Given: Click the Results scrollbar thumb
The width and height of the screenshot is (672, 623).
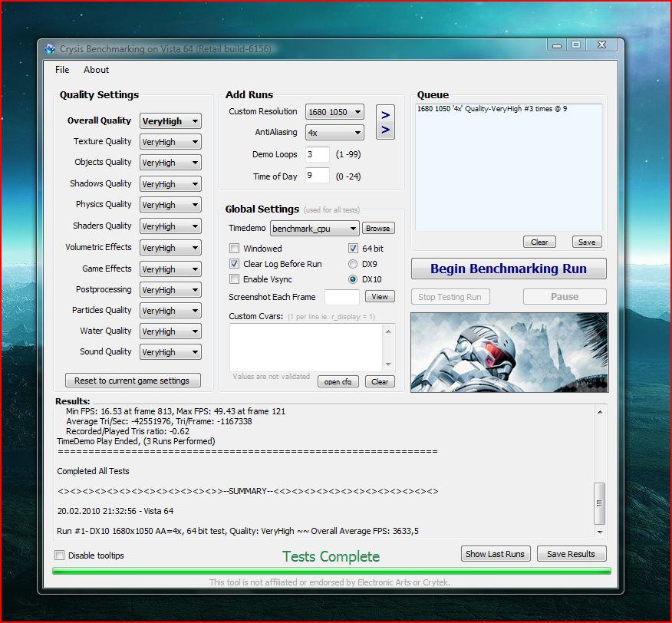Looking at the screenshot, I should (x=600, y=503).
